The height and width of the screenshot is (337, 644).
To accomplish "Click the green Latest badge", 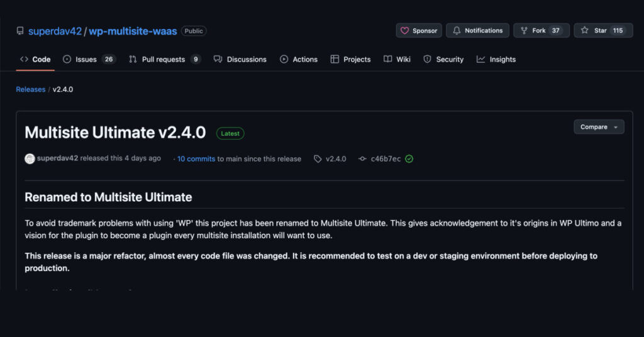I will pos(230,133).
